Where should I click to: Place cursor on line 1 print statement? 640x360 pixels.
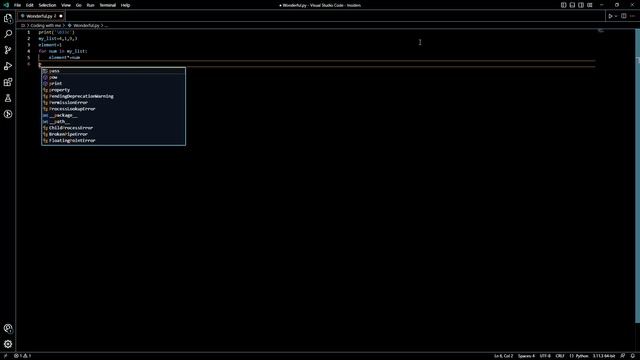(56, 32)
